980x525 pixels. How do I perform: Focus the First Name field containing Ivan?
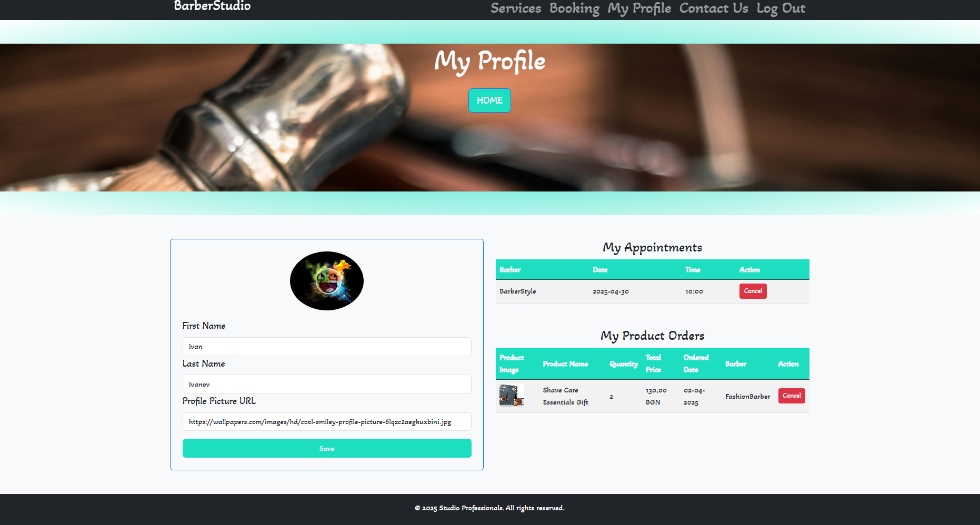tap(327, 347)
